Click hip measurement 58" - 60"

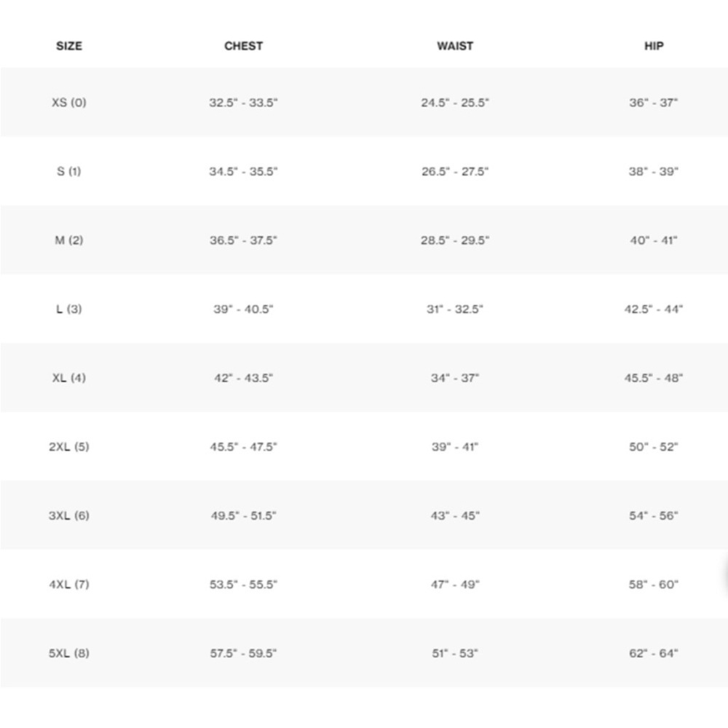[654, 584]
